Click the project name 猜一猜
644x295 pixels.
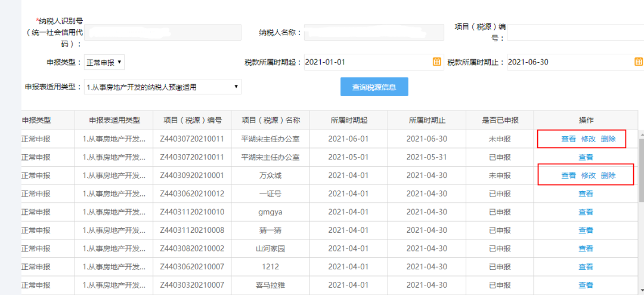coord(270,231)
